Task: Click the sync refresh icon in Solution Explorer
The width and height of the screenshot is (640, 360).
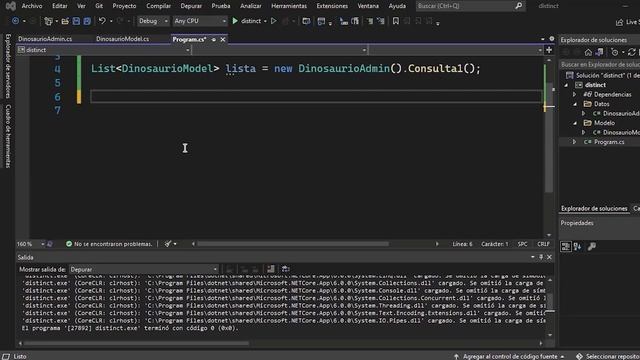Action: click(631, 52)
